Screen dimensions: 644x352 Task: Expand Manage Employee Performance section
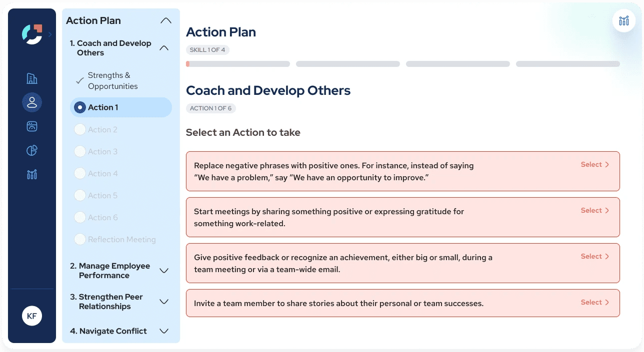tap(164, 271)
